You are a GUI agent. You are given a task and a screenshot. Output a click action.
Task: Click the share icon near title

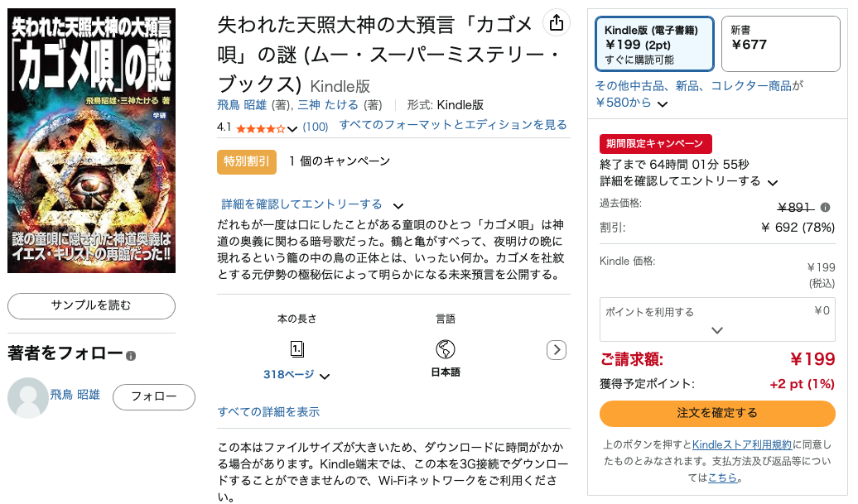pyautogui.click(x=557, y=23)
